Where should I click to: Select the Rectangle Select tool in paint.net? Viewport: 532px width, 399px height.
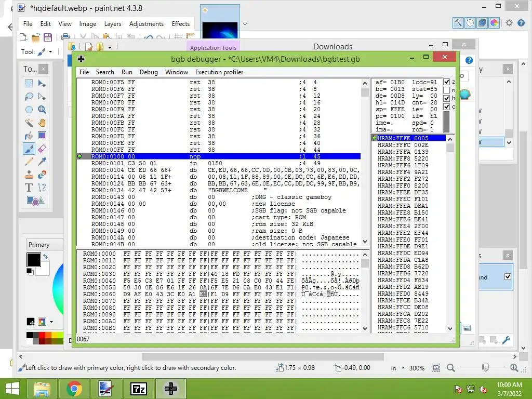pyautogui.click(x=29, y=84)
